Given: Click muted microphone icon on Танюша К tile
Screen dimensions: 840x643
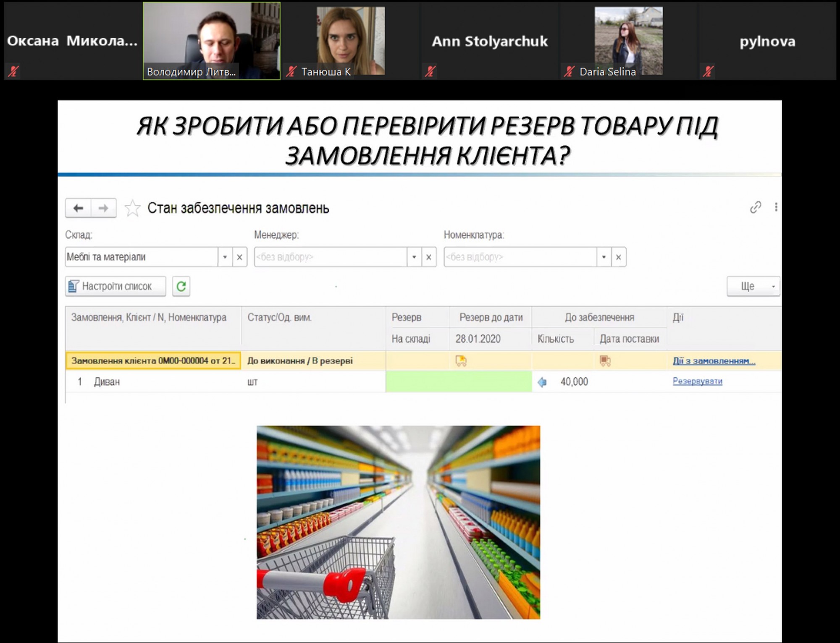Looking at the screenshot, I should click(291, 71).
